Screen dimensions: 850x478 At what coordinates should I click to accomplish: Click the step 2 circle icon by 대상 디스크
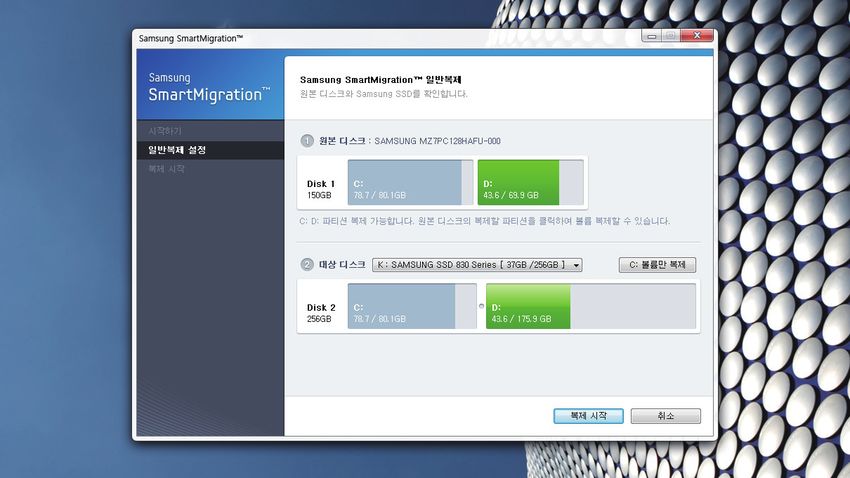(307, 264)
